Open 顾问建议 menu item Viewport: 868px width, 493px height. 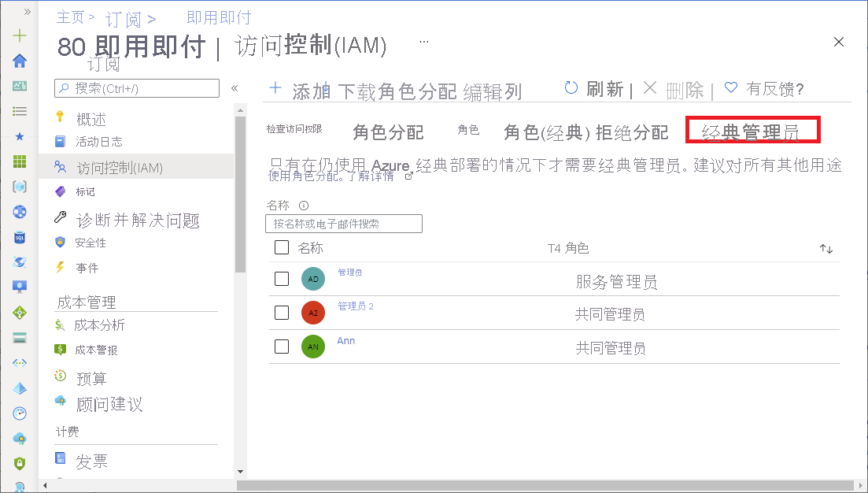109,404
